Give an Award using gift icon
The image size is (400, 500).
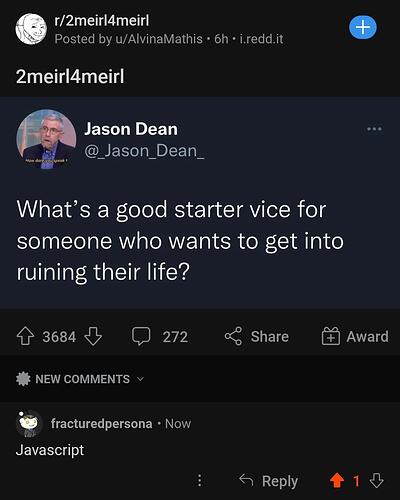(330, 336)
